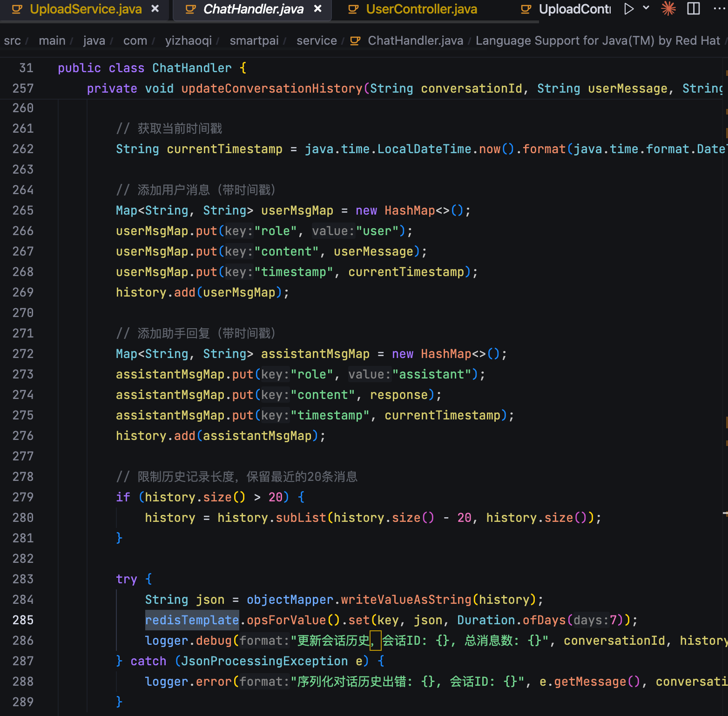Switch to the UploadService.java tab
728x716 pixels.
pos(86,9)
